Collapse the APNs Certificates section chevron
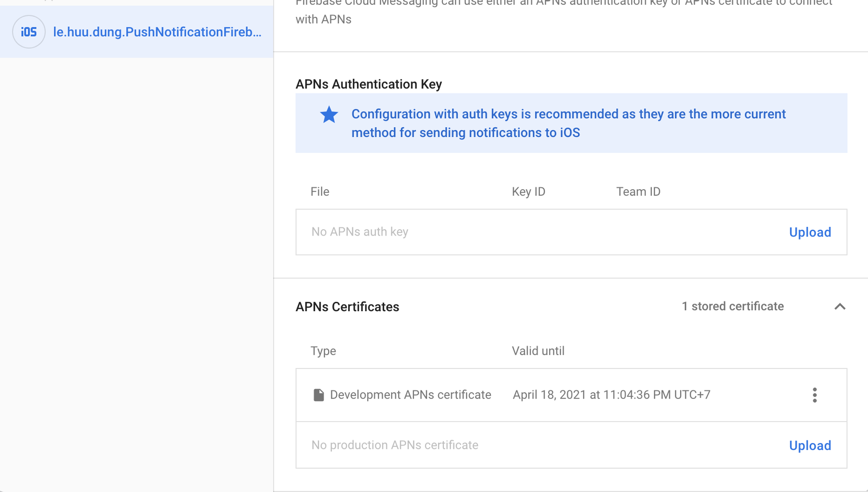Viewport: 868px width, 492px height. pyautogui.click(x=840, y=306)
